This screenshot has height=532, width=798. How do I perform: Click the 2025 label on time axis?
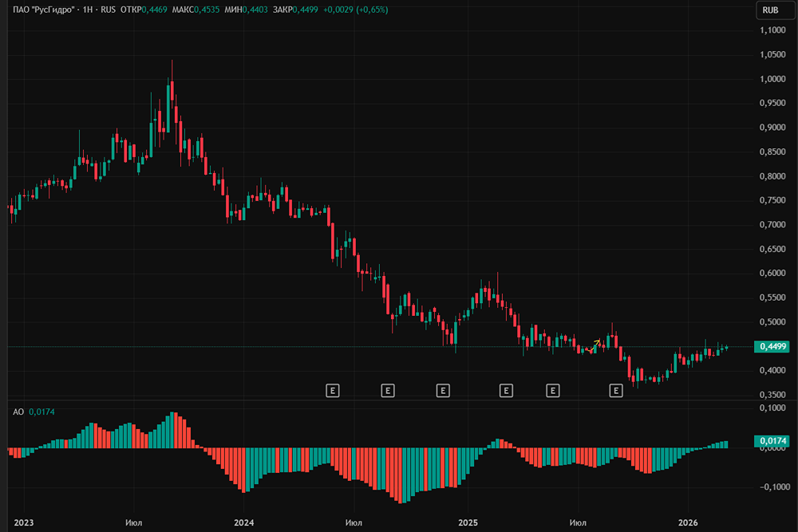[468, 522]
